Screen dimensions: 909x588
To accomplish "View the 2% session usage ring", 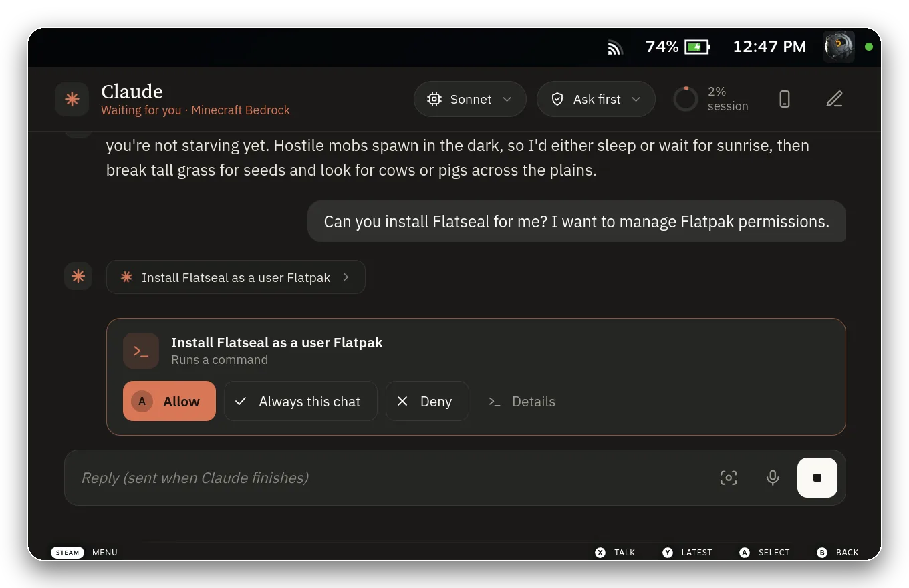I will (685, 99).
